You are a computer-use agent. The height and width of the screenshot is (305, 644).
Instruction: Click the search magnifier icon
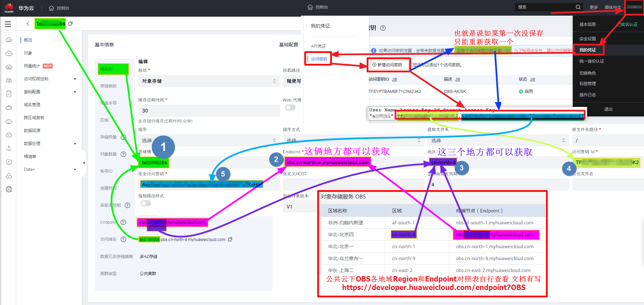pyautogui.click(x=578, y=7)
